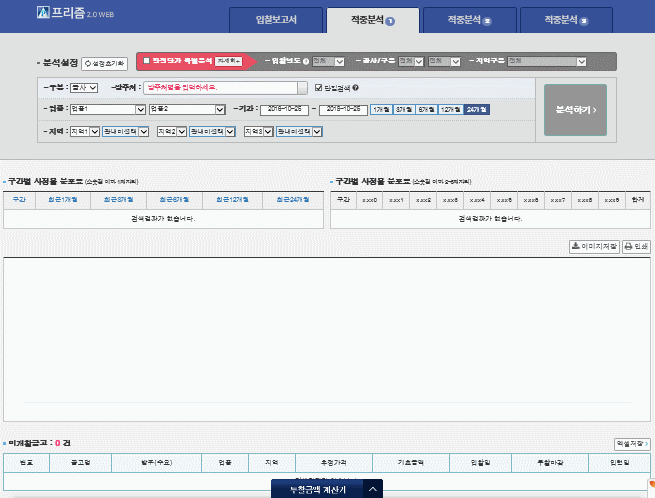The width and height of the screenshot is (655, 498).
Task: Select the 1개월 period button
Action: tap(381, 109)
